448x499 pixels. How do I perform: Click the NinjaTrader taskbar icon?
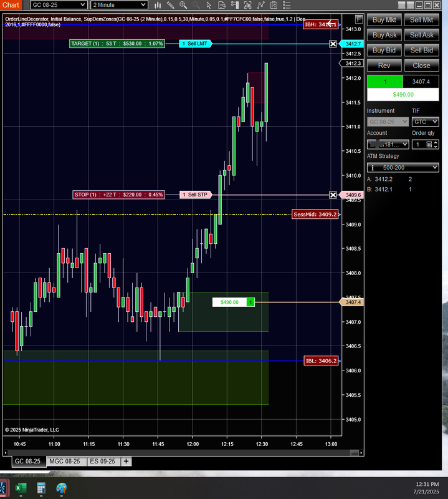(x=4, y=488)
